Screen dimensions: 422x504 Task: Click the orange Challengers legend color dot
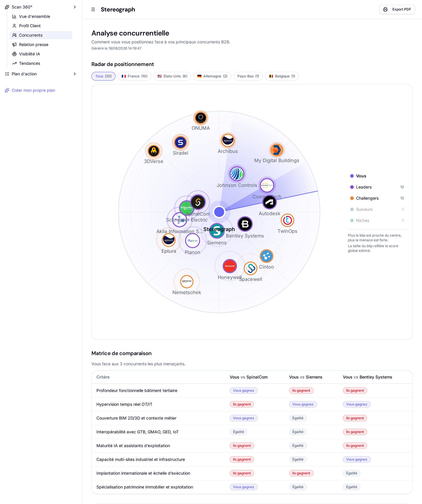(352, 198)
